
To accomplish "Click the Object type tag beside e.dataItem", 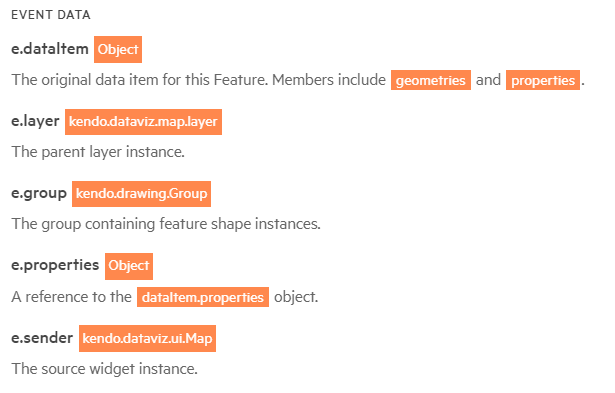I will [x=118, y=49].
